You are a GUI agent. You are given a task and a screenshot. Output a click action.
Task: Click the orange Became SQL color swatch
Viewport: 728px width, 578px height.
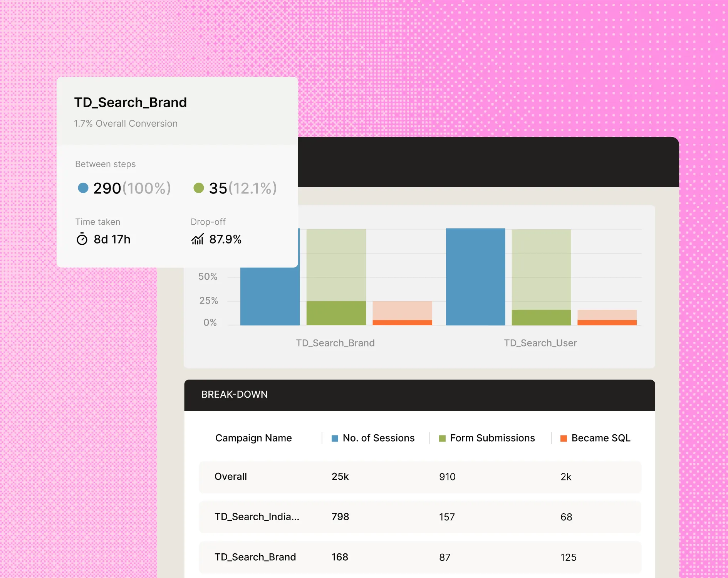563,438
